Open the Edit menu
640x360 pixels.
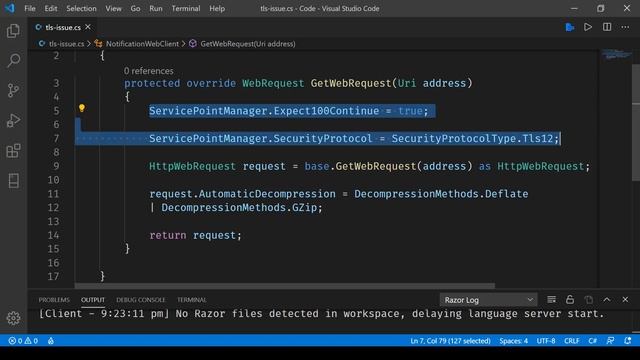point(51,8)
